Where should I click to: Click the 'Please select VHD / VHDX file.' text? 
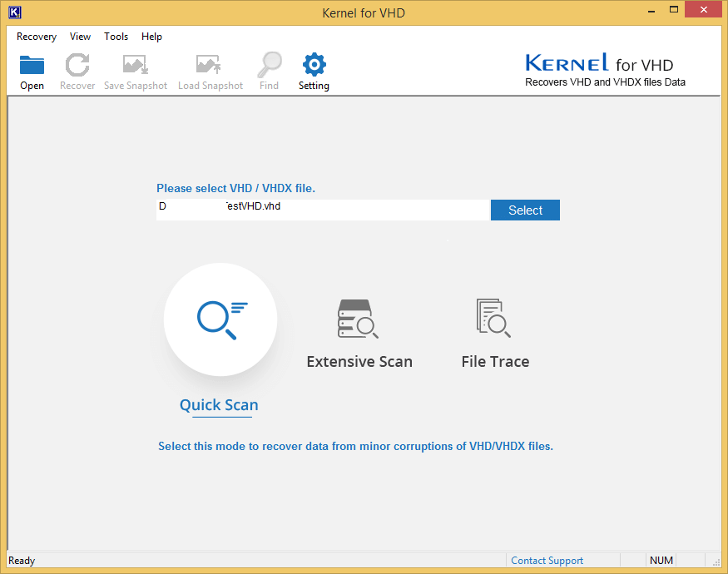click(x=235, y=188)
